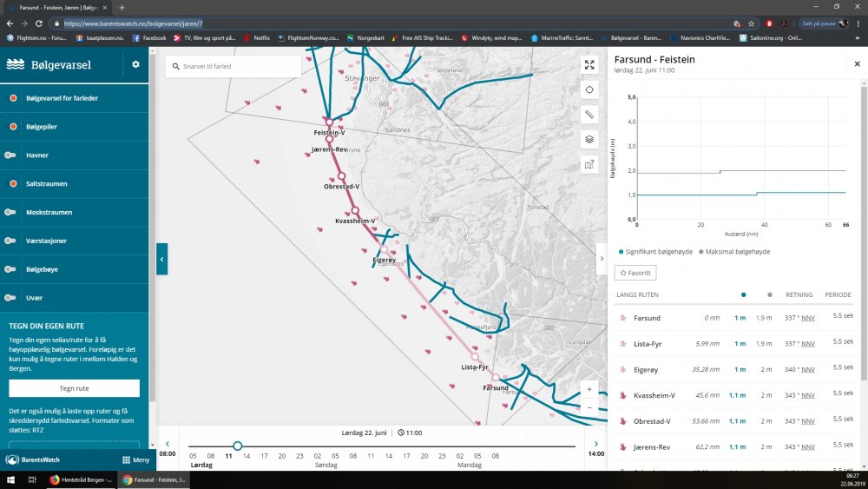Go back in browser history
The image size is (868, 489).
pos(10,23)
